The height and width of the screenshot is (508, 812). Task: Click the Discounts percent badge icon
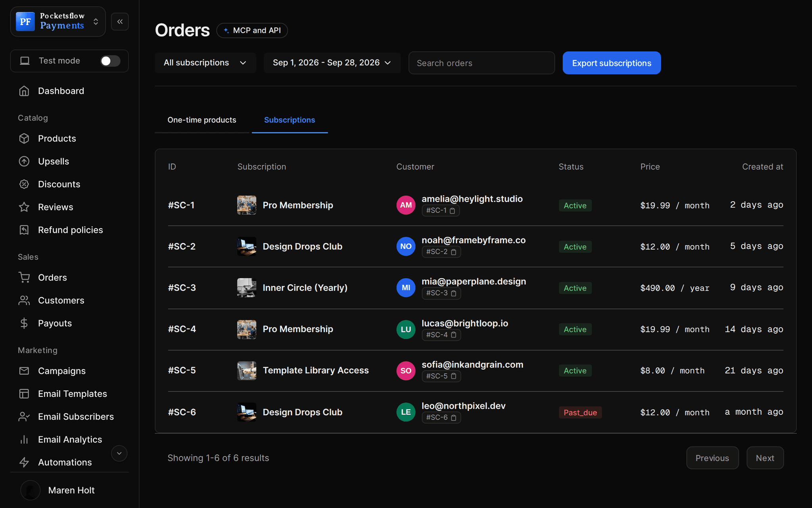tap(24, 184)
